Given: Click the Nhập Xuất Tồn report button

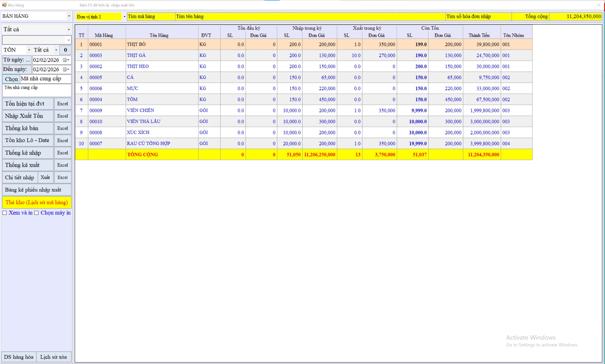Looking at the screenshot, I should click(28, 116).
